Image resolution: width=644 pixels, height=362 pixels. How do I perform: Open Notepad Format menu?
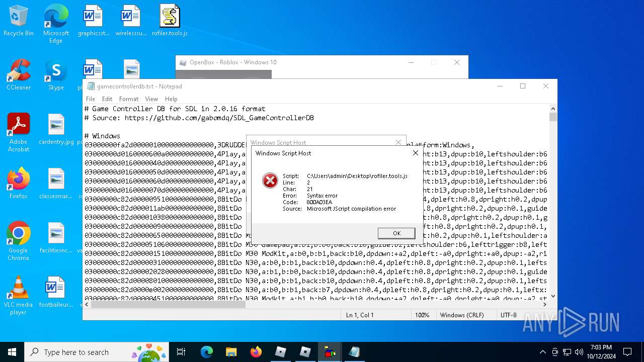tap(129, 99)
